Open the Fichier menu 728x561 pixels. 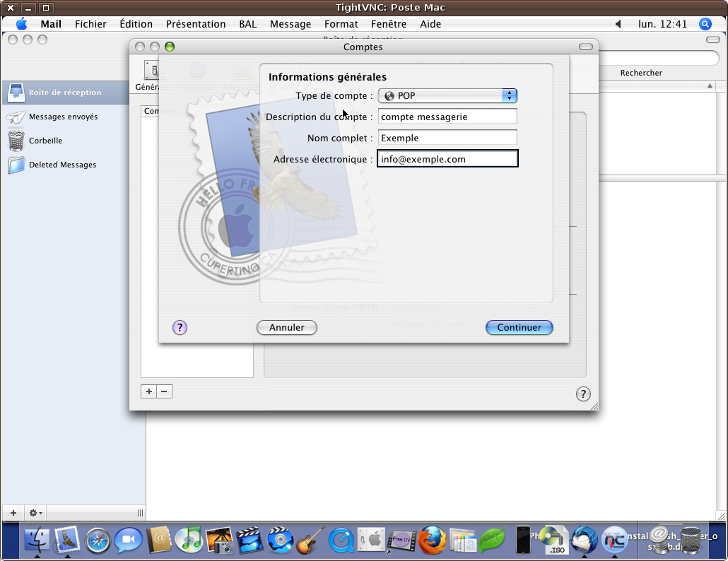point(90,24)
